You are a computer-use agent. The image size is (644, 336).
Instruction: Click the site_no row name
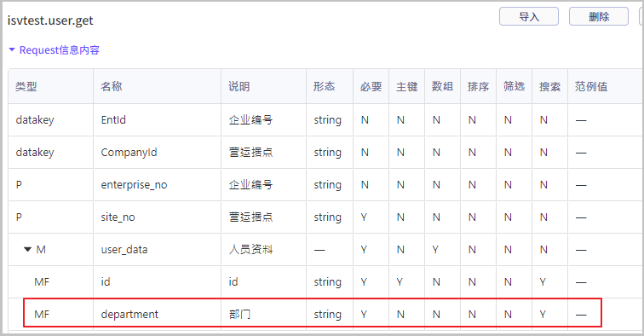[x=118, y=217]
